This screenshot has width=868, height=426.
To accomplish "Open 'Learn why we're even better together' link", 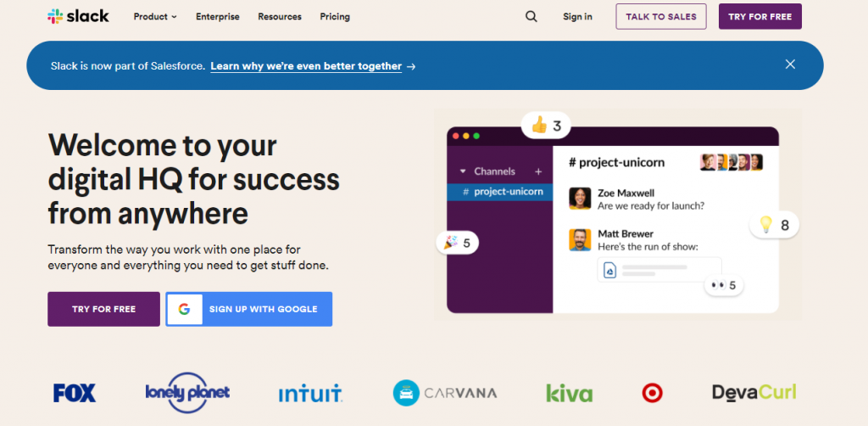I will (306, 66).
